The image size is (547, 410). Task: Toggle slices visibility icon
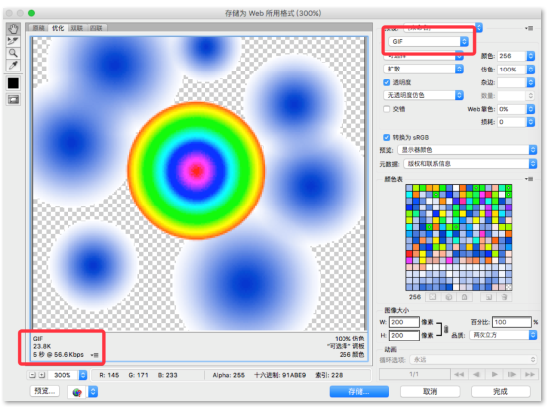coord(13,100)
